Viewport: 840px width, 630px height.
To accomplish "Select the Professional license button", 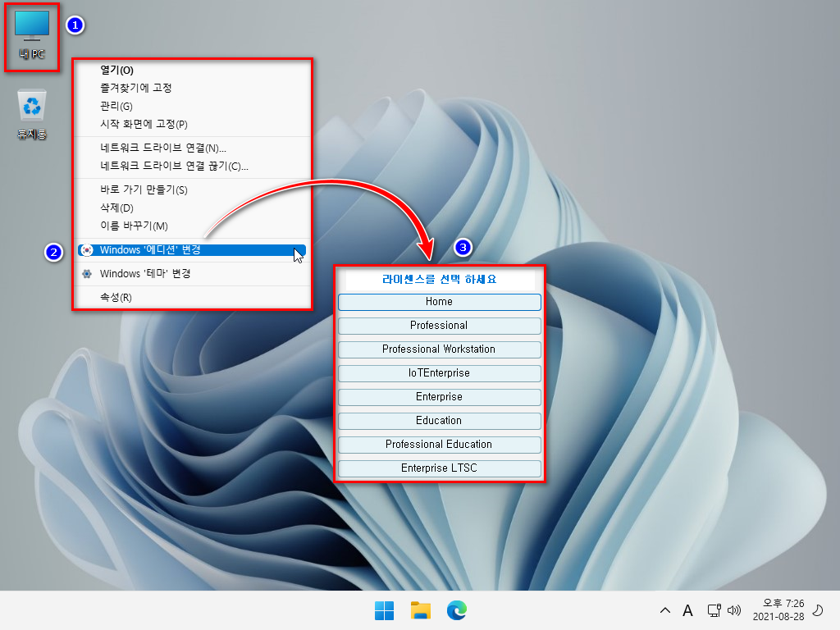I will point(440,326).
